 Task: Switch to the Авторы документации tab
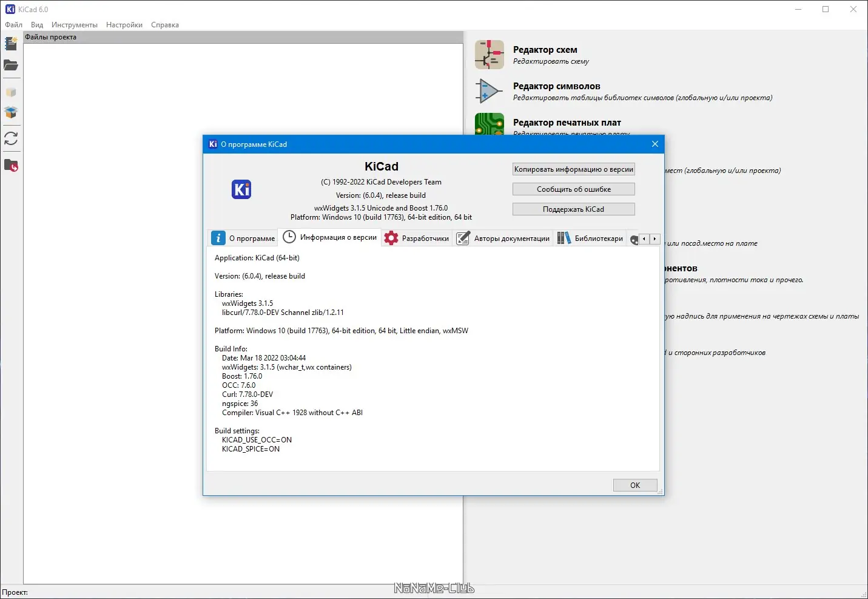[503, 239]
